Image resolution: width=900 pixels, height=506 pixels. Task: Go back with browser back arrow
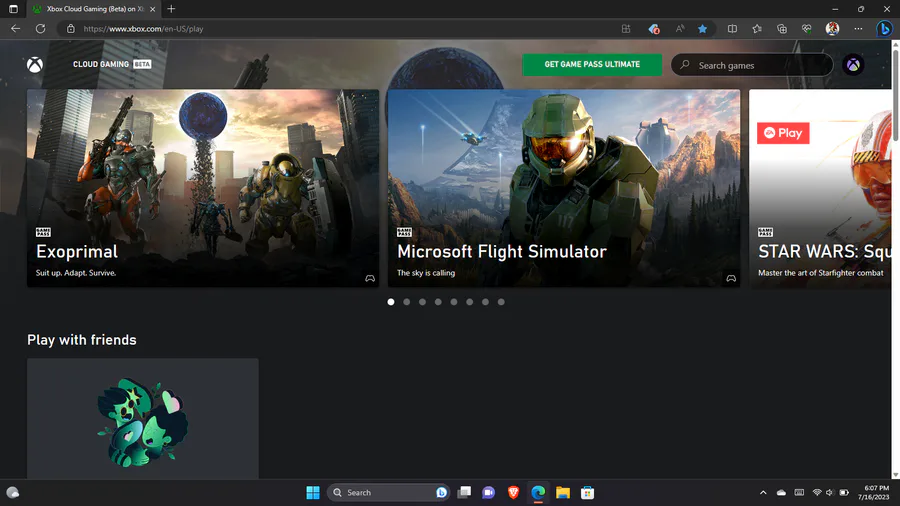[15, 29]
